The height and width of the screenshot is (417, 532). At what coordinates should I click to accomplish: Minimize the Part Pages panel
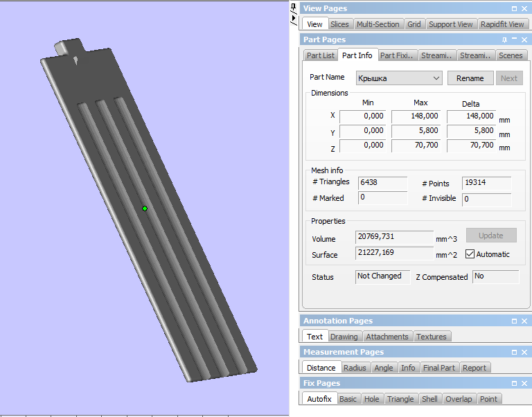click(514, 39)
